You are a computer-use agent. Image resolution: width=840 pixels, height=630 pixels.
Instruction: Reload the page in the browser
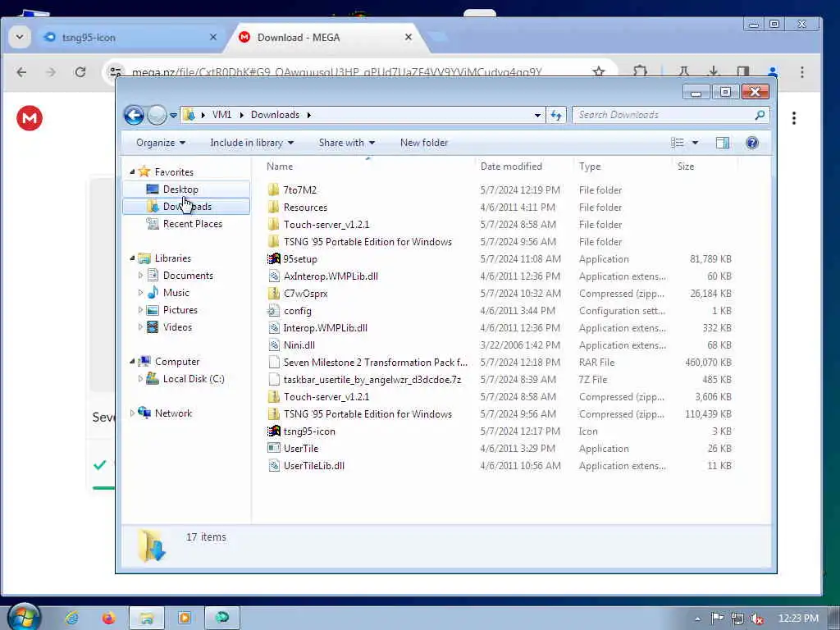[x=80, y=72]
